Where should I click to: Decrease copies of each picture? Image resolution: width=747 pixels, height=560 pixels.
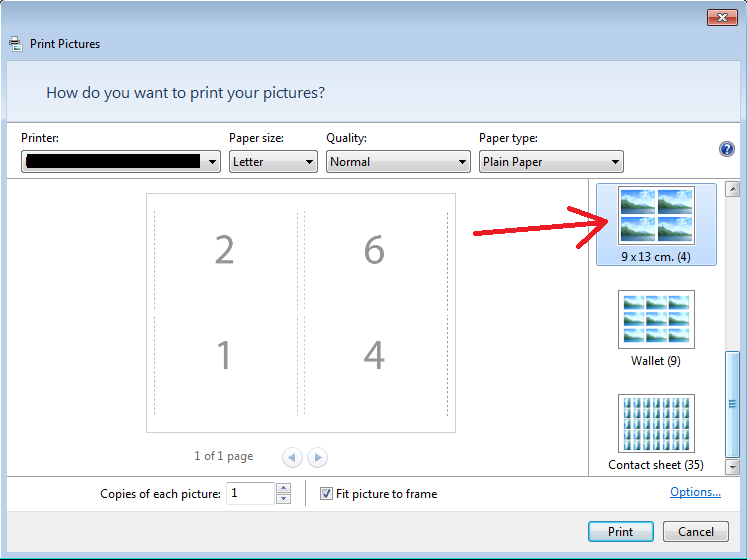(283, 499)
